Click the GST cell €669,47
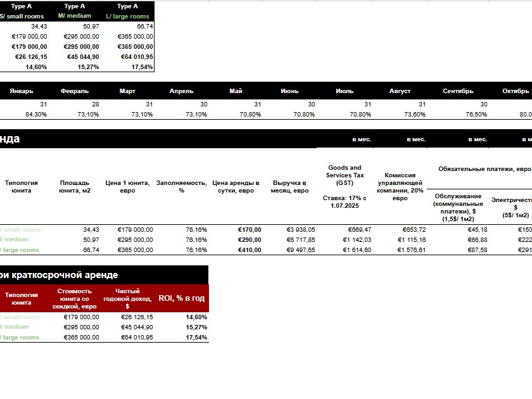 point(360,230)
